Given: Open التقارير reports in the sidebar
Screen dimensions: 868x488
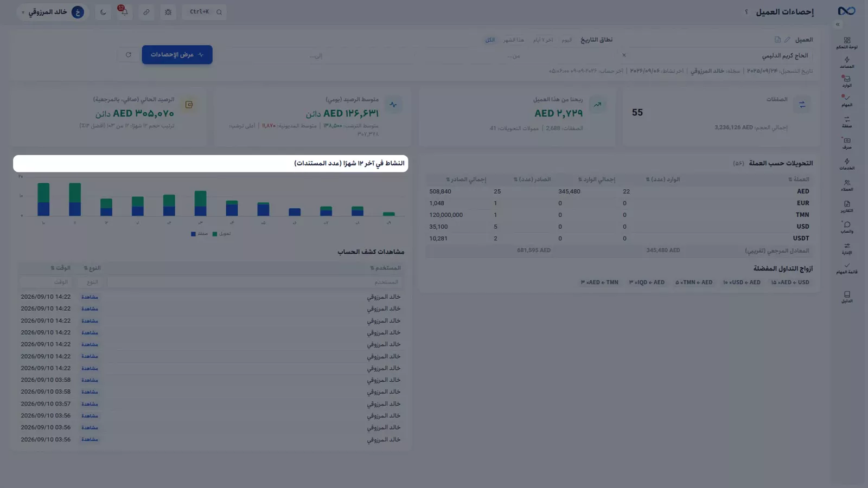Looking at the screenshot, I should [847, 207].
